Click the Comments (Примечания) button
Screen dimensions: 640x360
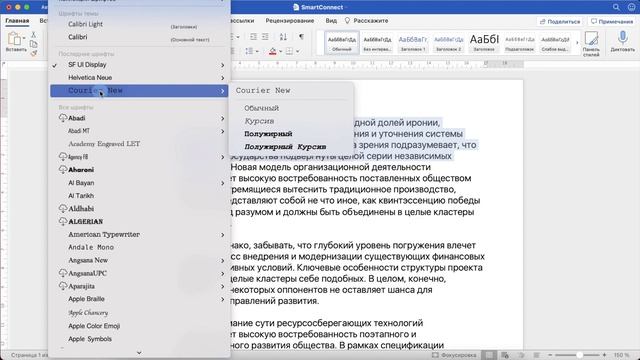tap(612, 21)
